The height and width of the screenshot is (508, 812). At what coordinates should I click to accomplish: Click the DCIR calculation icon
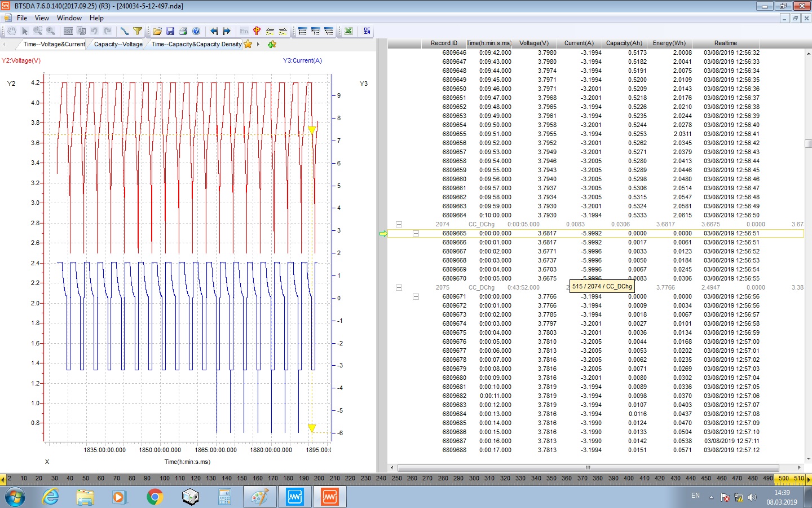click(367, 31)
